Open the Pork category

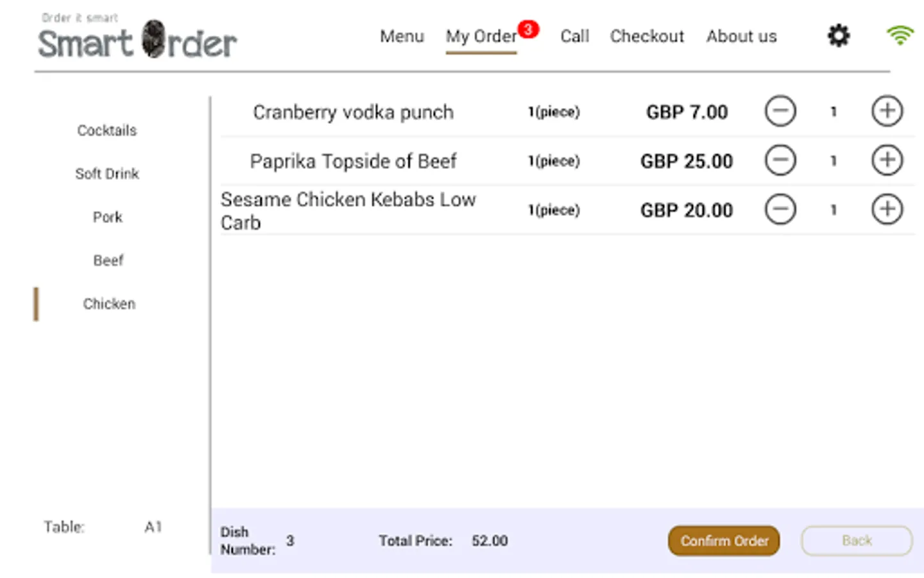tap(107, 217)
